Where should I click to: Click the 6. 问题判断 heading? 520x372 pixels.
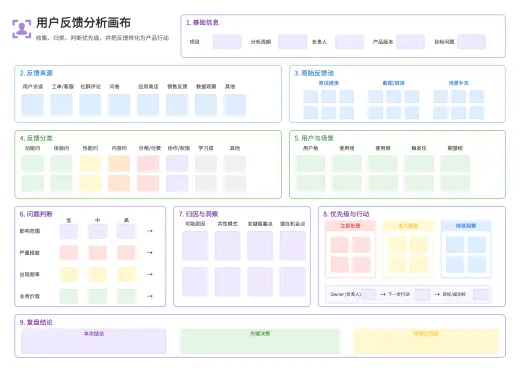click(x=36, y=214)
